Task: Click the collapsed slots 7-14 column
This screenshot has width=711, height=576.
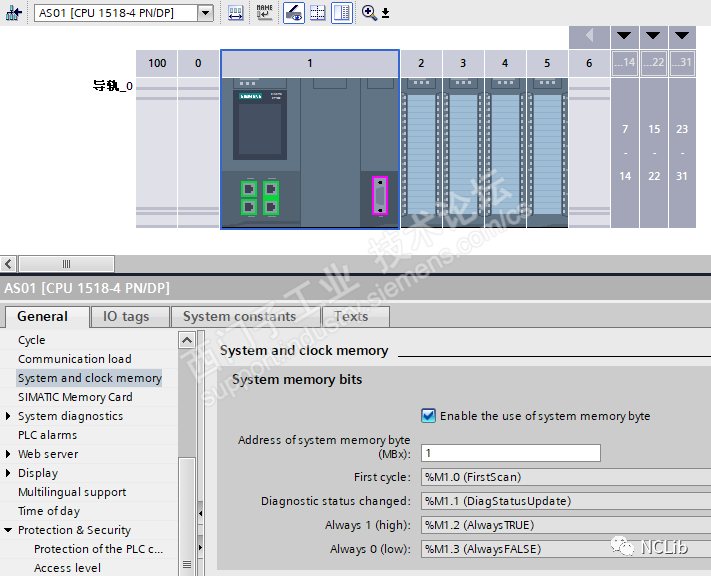Action: [625, 153]
